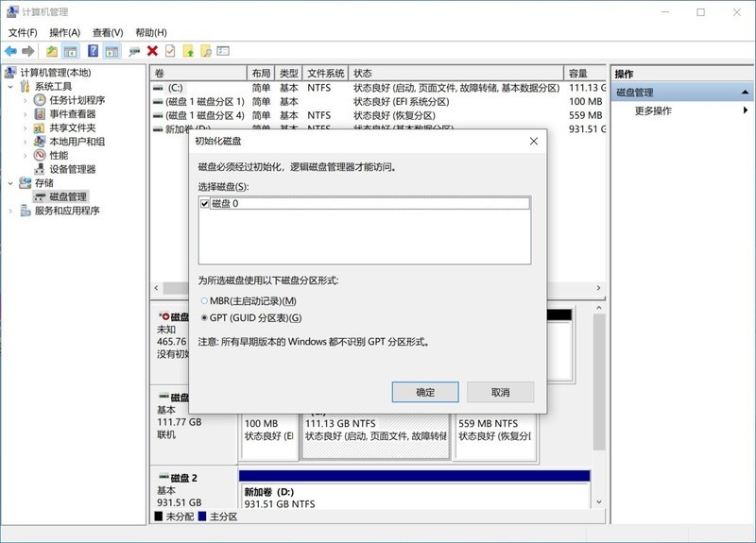This screenshot has height=543, width=756.
Task: Click the blue 主分区 legend swatch
Action: (202, 516)
